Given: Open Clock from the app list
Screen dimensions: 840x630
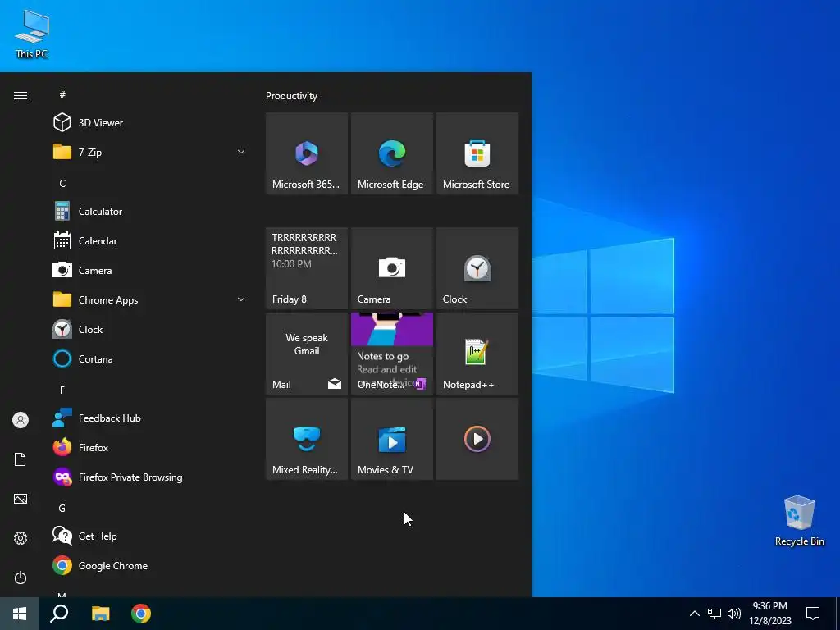Looking at the screenshot, I should [150, 330].
